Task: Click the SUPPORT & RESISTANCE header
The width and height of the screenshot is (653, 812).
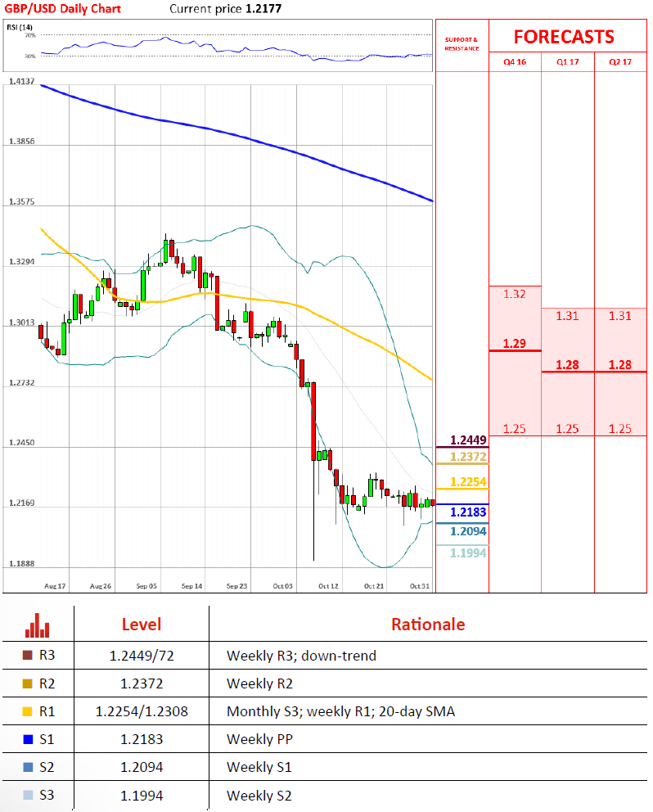Action: [462, 44]
